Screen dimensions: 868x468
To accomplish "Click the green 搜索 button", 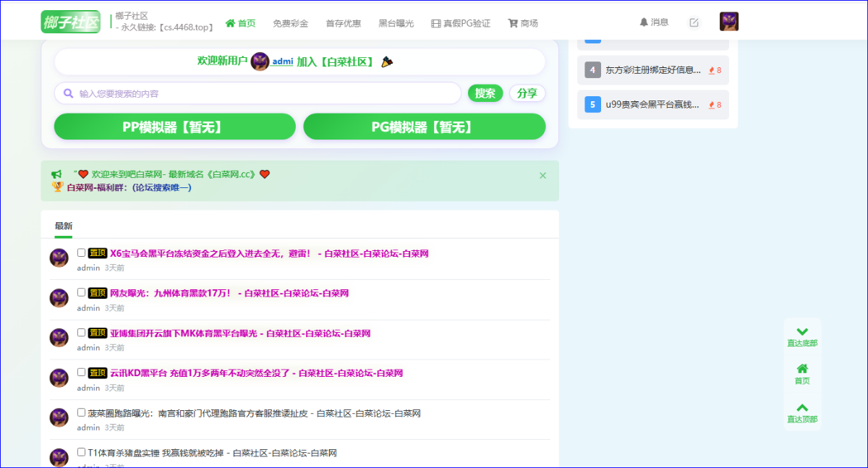I will pos(485,93).
